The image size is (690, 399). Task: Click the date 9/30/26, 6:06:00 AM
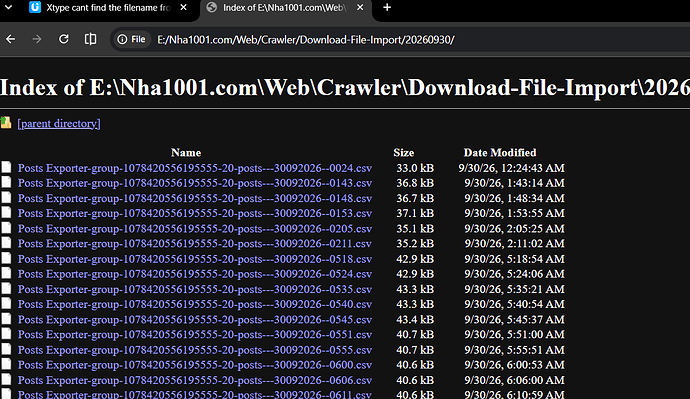[x=514, y=381]
